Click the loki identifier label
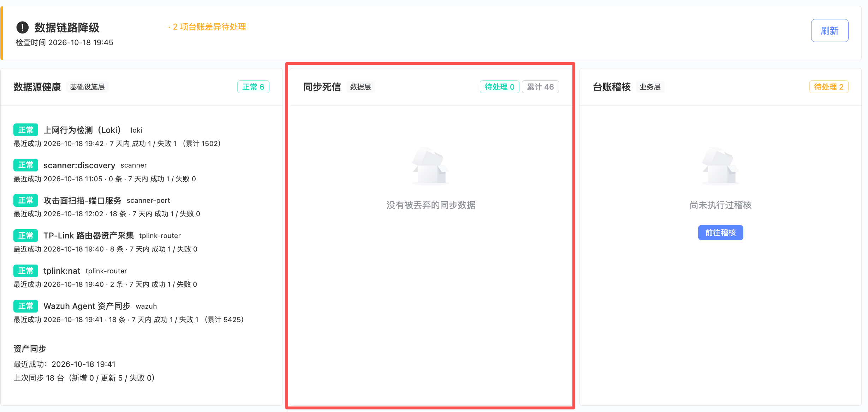The height and width of the screenshot is (412, 868). click(136, 130)
